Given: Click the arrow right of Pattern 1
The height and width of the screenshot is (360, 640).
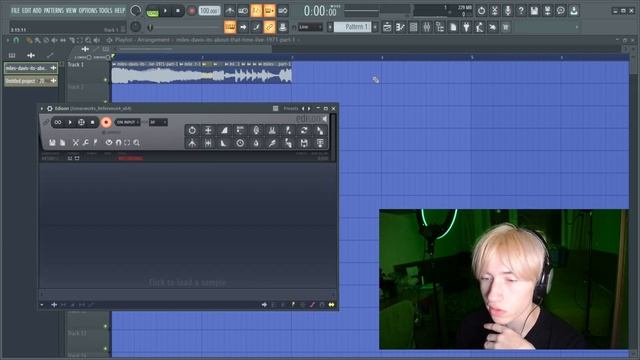Looking at the screenshot, I should (375, 27).
